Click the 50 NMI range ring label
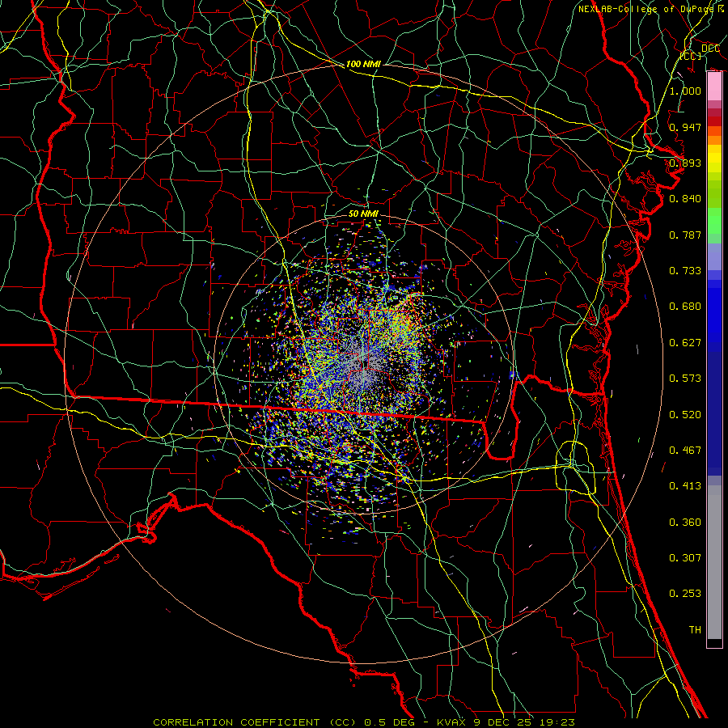This screenshot has width=728, height=728. pyautogui.click(x=363, y=214)
